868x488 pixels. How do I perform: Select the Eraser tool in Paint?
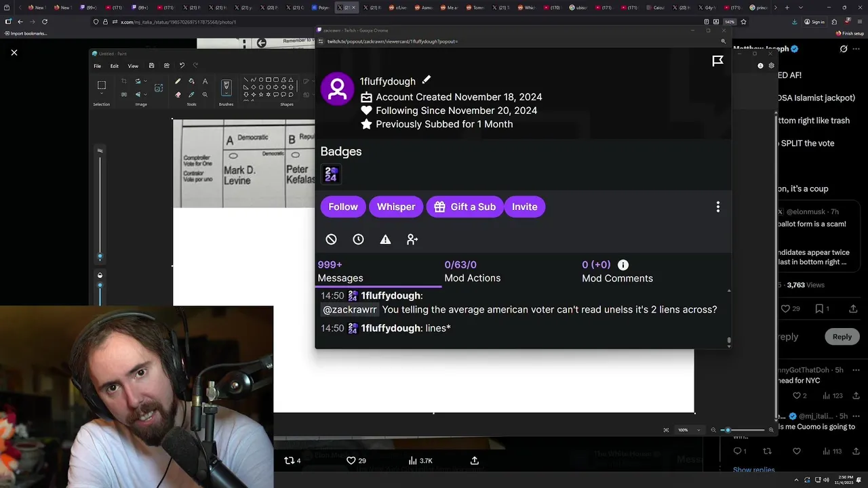(x=178, y=94)
